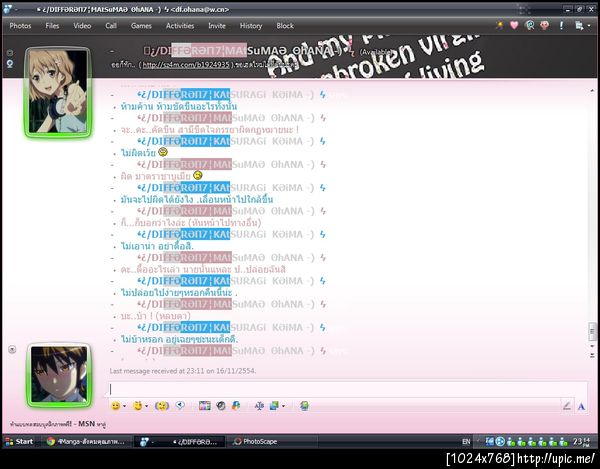Click the magnifier @ icon in top bar

[x=530, y=26]
